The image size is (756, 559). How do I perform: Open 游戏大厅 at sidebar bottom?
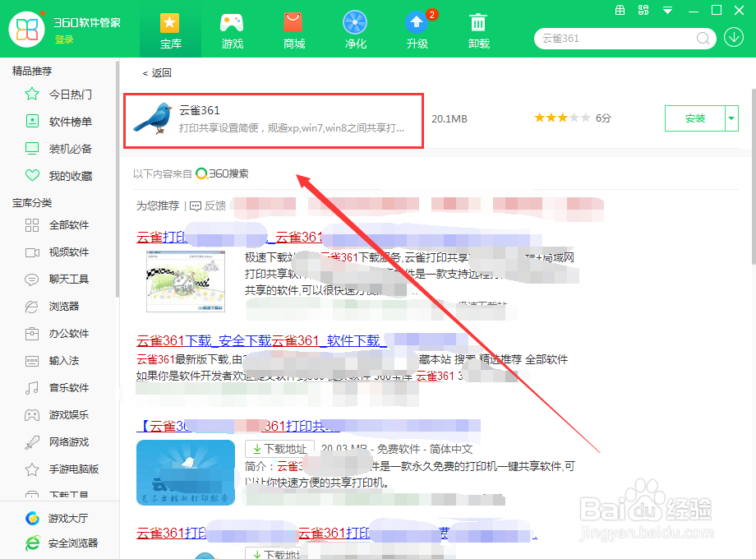click(x=57, y=518)
